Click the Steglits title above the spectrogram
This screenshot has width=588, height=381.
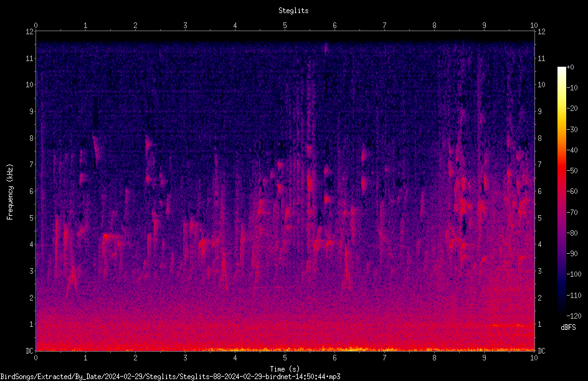pyautogui.click(x=293, y=11)
